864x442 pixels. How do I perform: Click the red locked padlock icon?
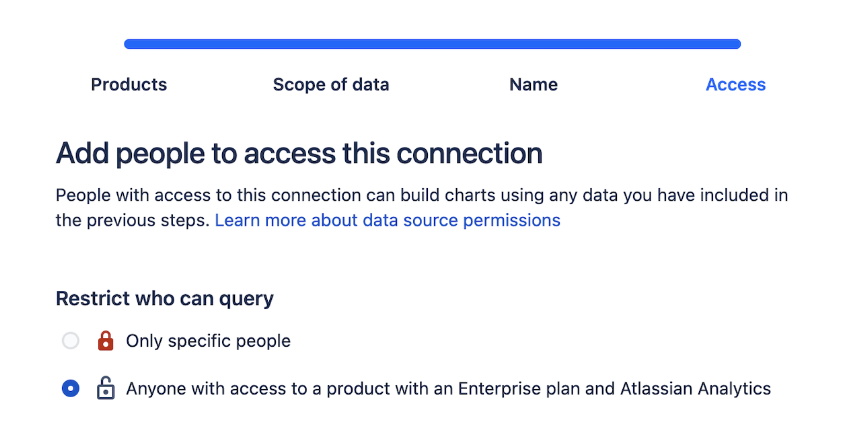pos(105,341)
